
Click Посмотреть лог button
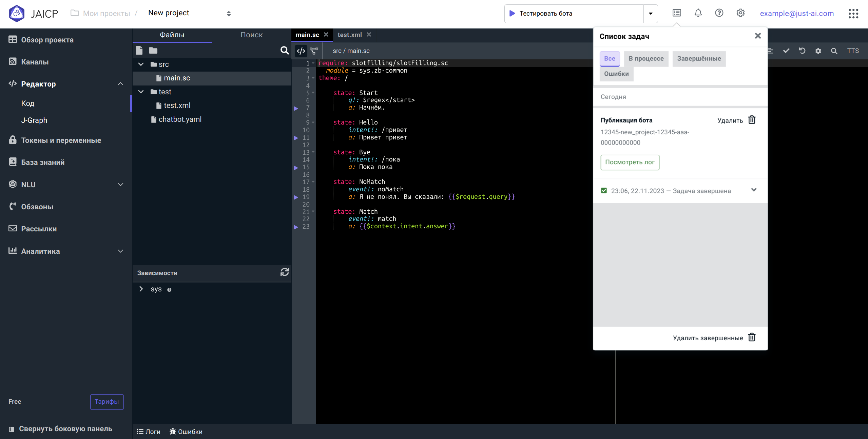630,162
